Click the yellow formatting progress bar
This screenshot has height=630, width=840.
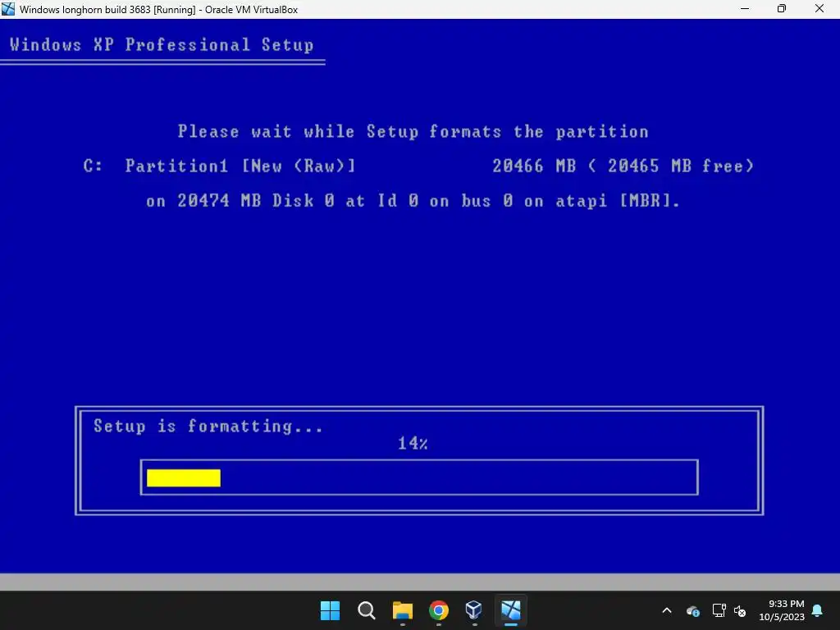click(184, 478)
